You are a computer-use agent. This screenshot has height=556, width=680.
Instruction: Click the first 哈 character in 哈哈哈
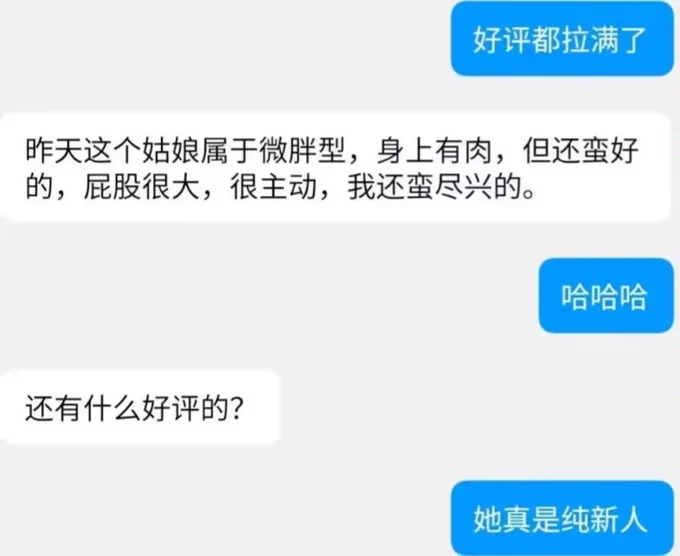point(575,297)
